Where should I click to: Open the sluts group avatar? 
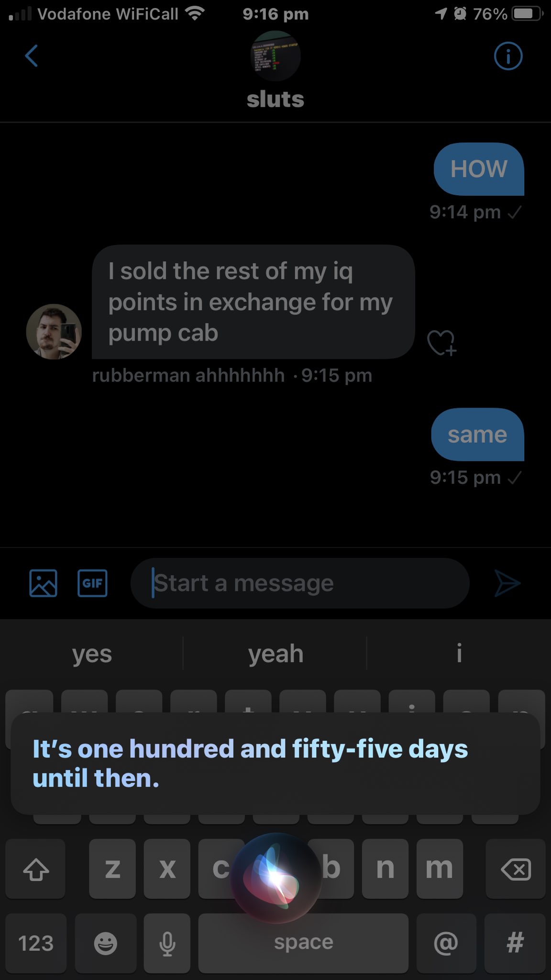[x=275, y=56]
